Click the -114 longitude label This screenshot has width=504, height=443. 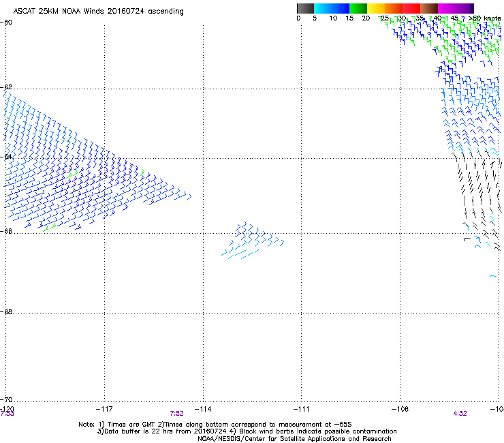coord(203,409)
